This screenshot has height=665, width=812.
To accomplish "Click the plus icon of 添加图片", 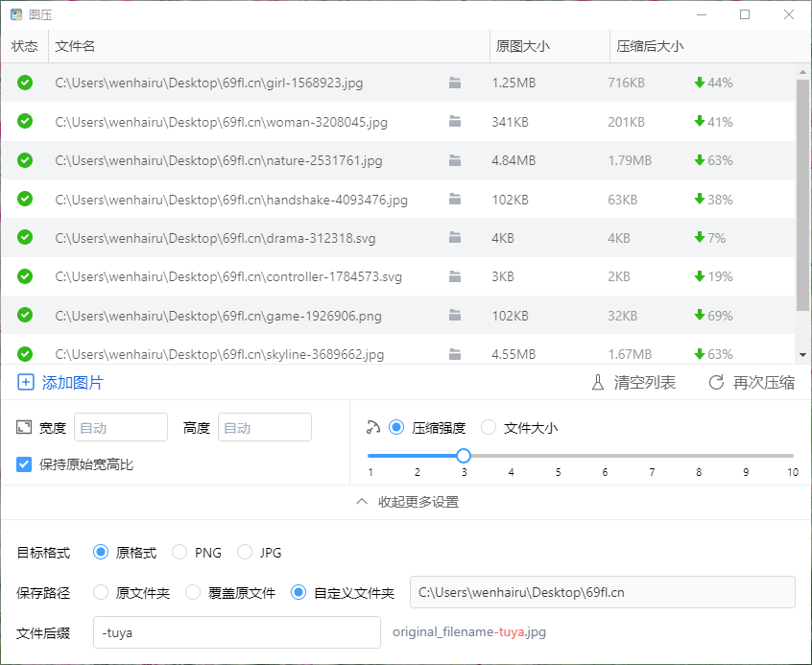I will [25, 382].
